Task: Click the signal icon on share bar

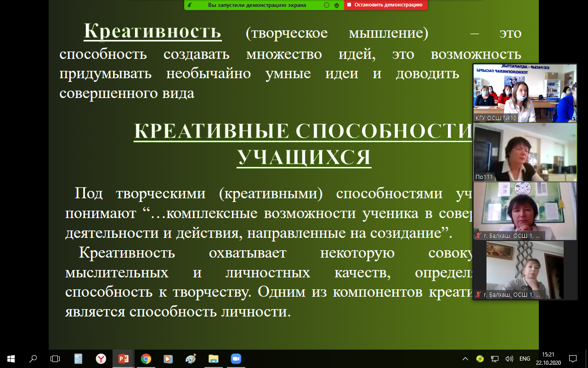Action: [190, 5]
